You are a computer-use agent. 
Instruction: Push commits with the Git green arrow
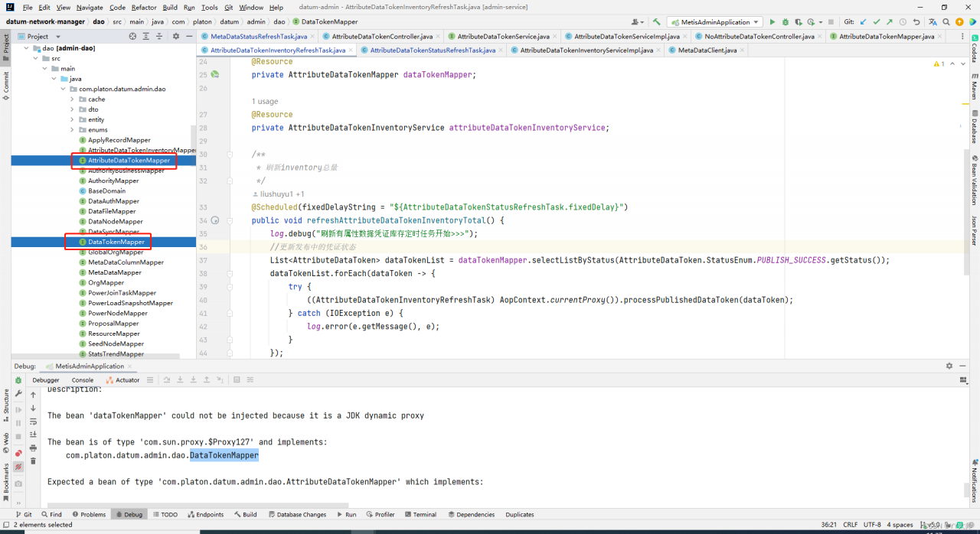tap(890, 22)
